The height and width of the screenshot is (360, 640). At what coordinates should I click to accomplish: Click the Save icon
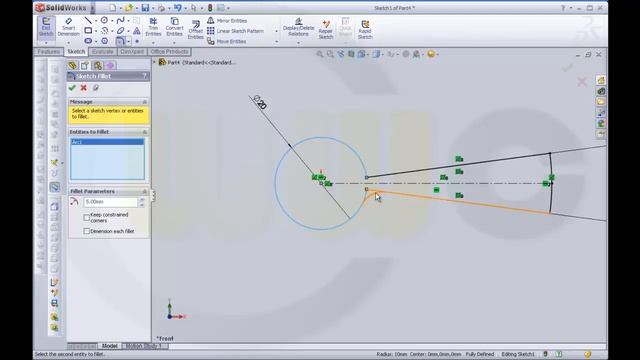click(145, 8)
